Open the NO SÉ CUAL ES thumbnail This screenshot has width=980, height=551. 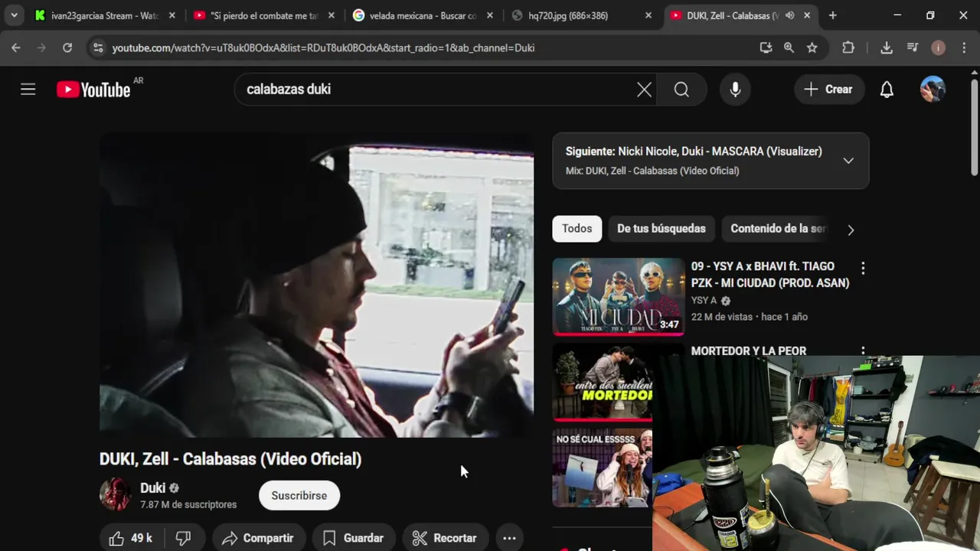tap(603, 468)
